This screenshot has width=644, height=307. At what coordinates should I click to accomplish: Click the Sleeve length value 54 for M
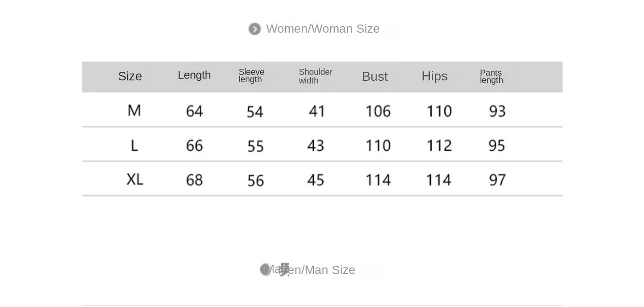click(255, 112)
